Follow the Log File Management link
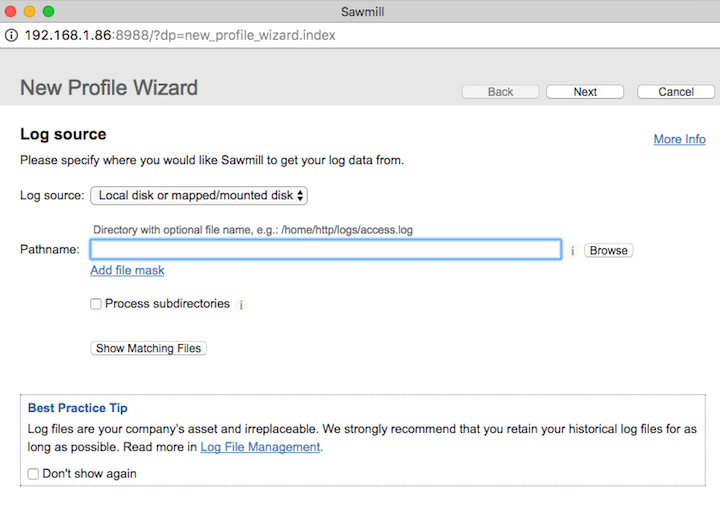This screenshot has height=530, width=720. 260,447
